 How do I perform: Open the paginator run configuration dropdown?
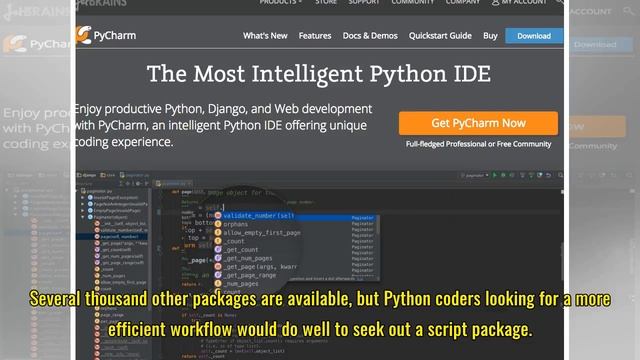coord(474,176)
